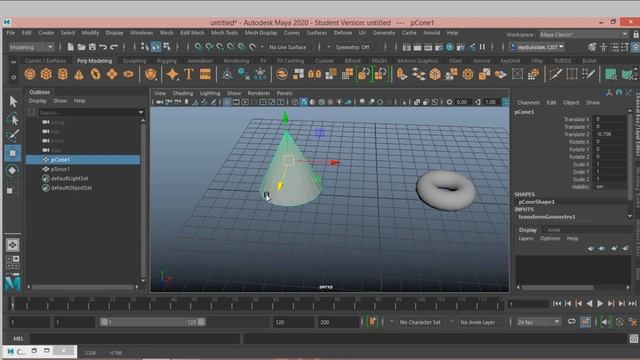Click the pause IPR render icon
This screenshot has width=640, height=360.
click(482, 47)
